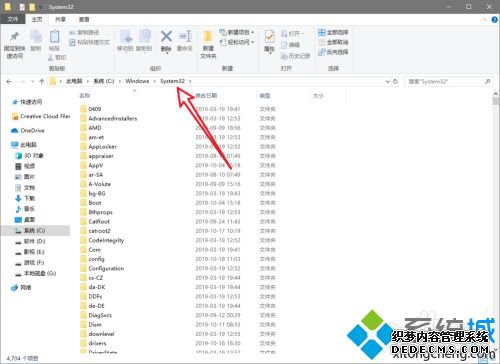500x364 pixels.
Task: Click the Pin to Quick access (固定到快速访问) icon
Action: tap(14, 37)
